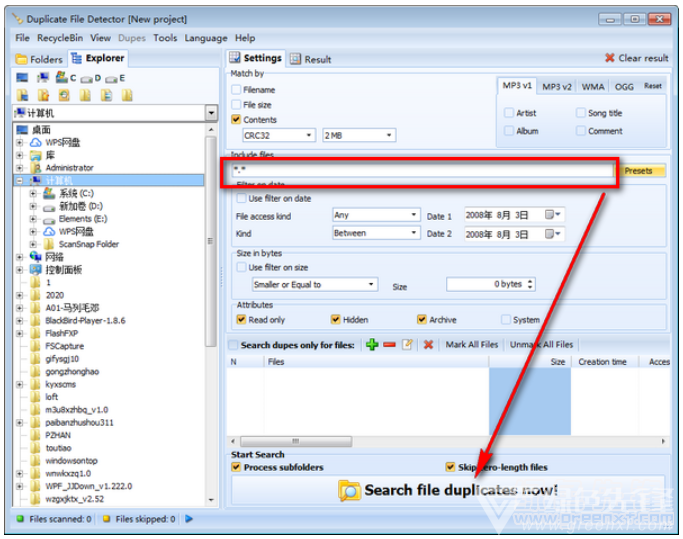Click the 控制面板 control panel icon
The image size is (683, 539).
coord(36,269)
